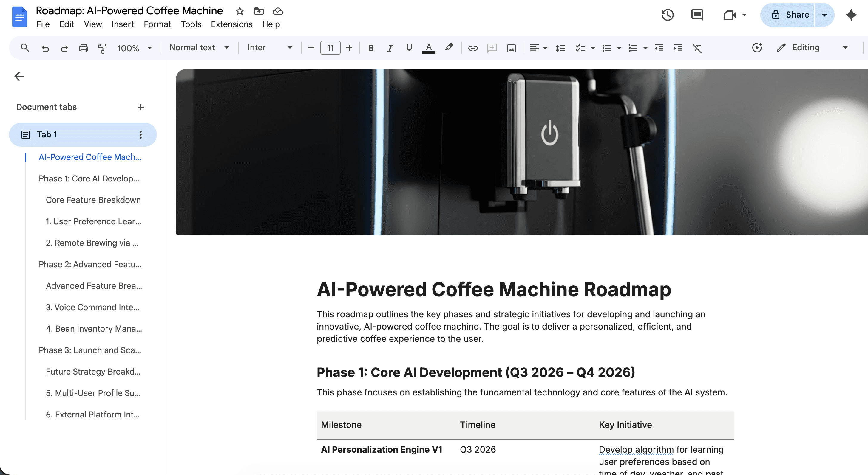The height and width of the screenshot is (475, 868).
Task: Star this document
Action: click(x=240, y=11)
